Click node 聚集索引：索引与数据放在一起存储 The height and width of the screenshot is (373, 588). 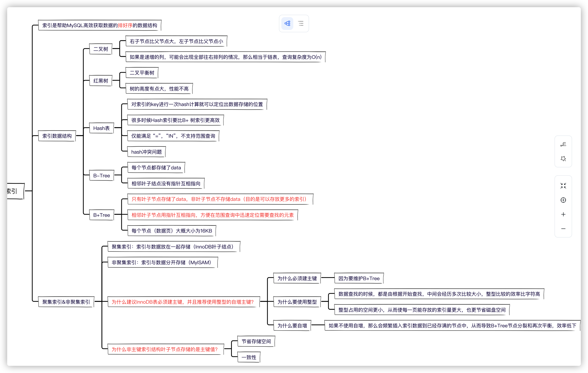click(x=174, y=246)
